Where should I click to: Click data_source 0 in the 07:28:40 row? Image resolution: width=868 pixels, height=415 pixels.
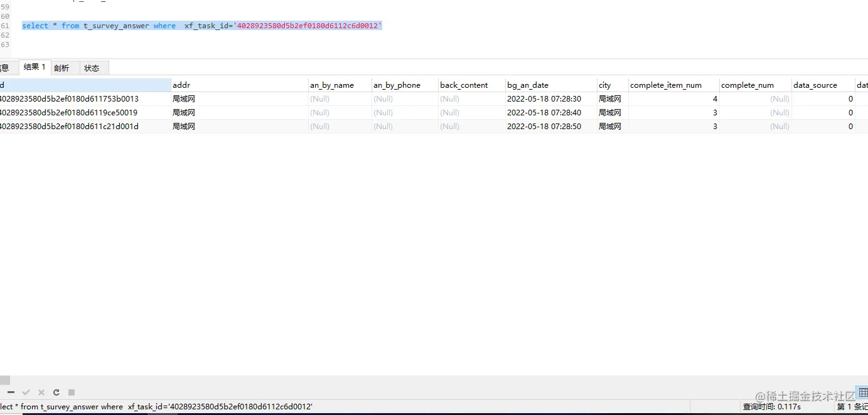[823, 112]
